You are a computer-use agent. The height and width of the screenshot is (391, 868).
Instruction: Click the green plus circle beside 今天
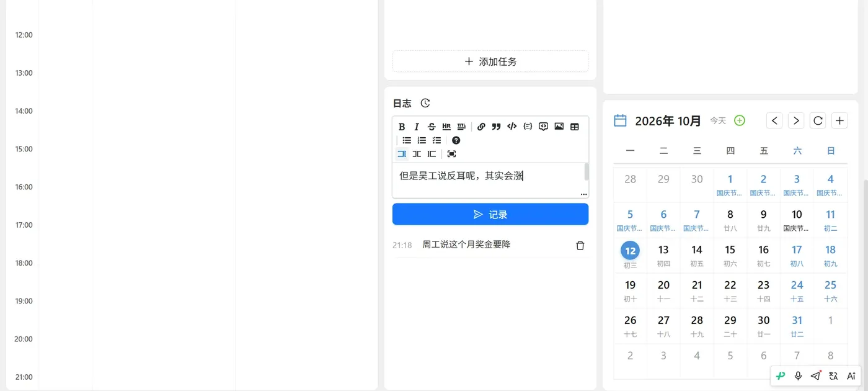coord(740,120)
